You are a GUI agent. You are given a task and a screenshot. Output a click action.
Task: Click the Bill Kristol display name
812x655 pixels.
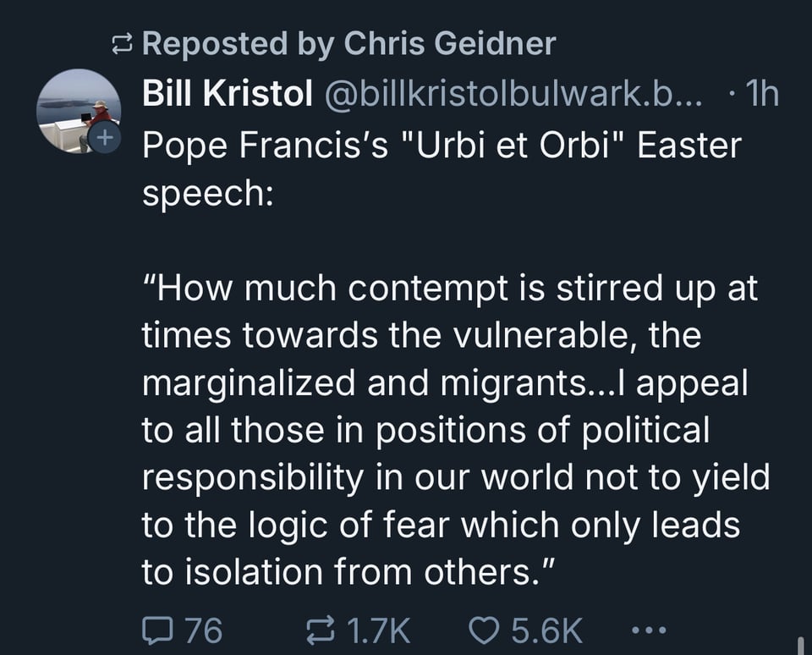pos(227,95)
